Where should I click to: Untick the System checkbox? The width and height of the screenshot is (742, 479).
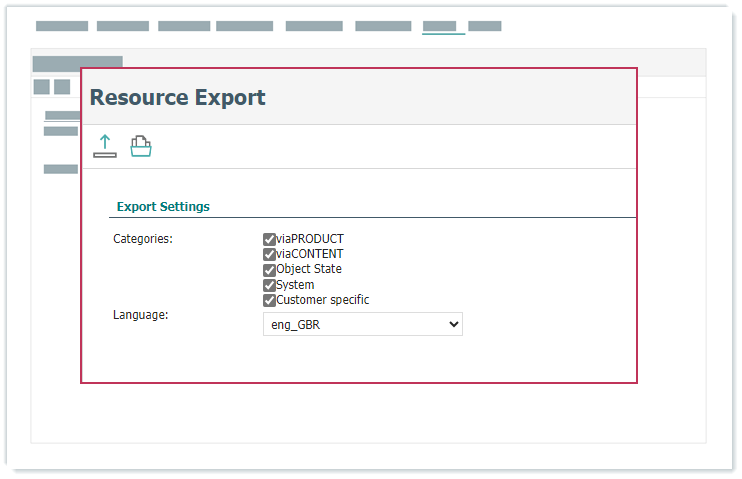[x=269, y=285]
